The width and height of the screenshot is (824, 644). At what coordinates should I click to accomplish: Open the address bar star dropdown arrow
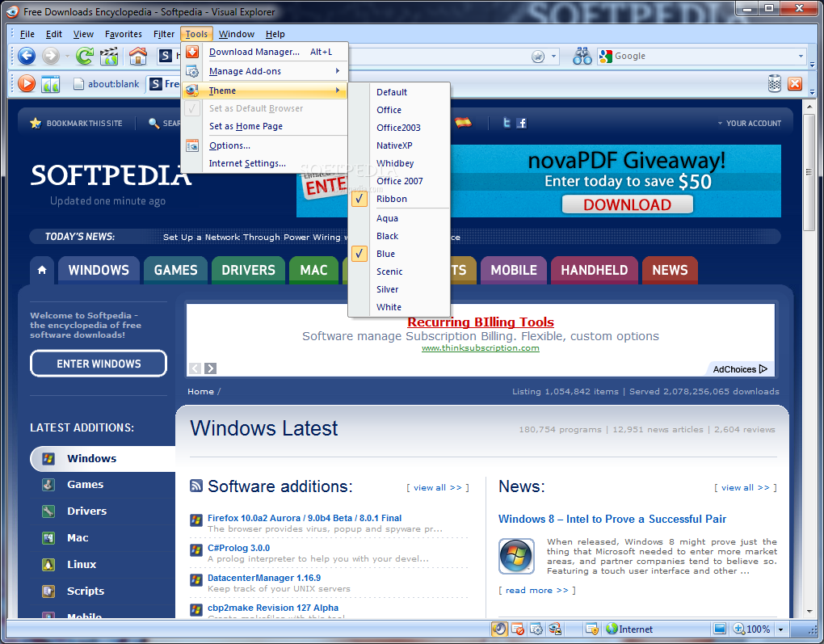tap(553, 57)
